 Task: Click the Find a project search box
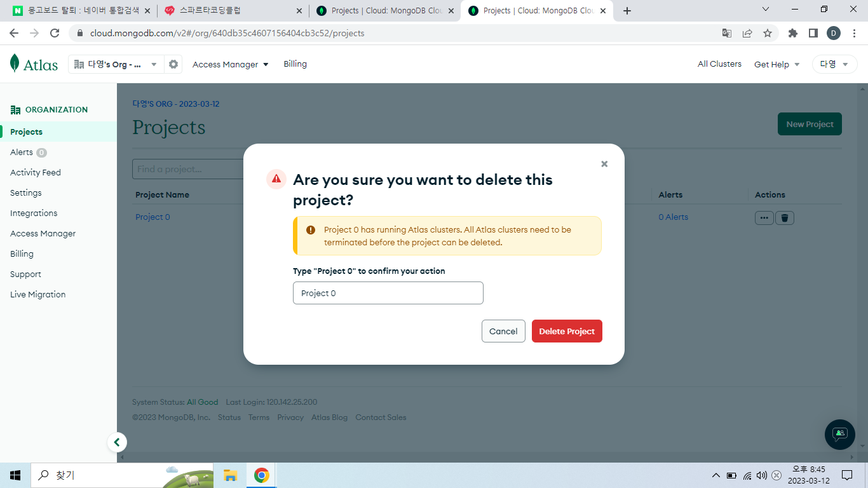(x=188, y=169)
